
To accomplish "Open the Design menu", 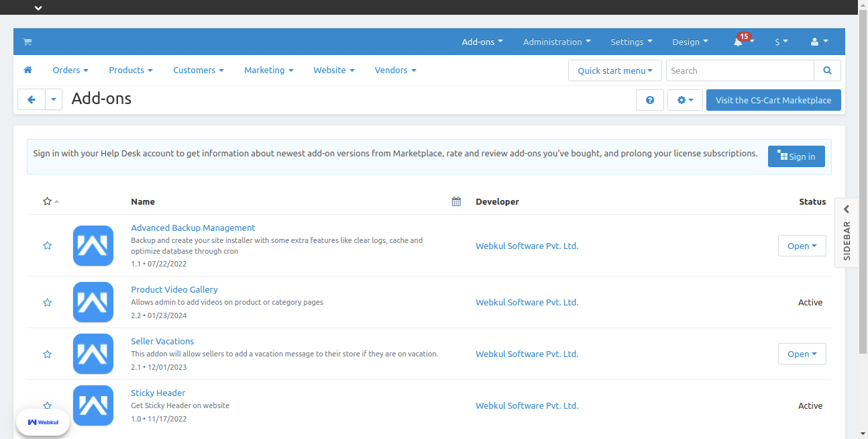I will [690, 42].
